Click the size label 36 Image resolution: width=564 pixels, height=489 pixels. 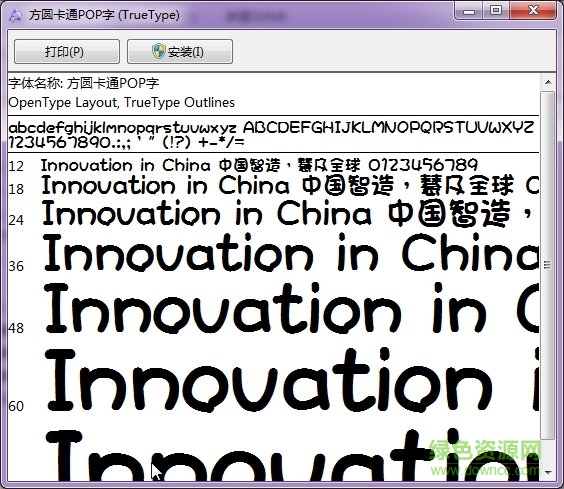tap(16, 266)
